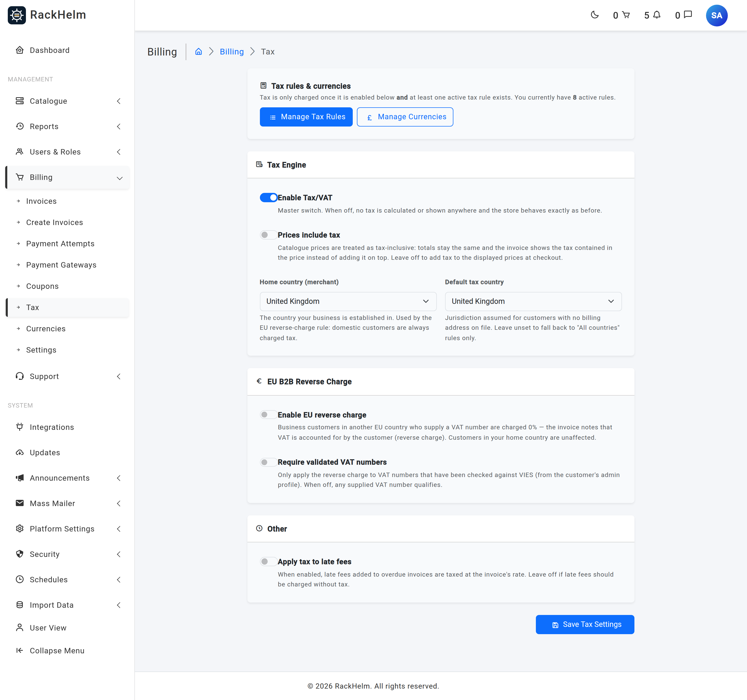
Task: Expand the Catalogue menu chevron
Action: click(119, 101)
